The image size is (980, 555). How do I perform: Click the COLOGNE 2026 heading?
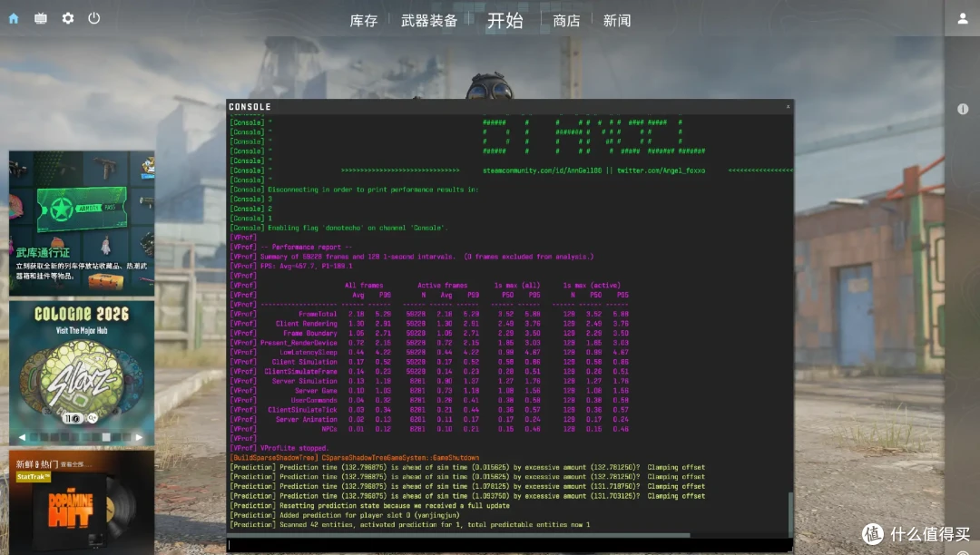(x=82, y=314)
